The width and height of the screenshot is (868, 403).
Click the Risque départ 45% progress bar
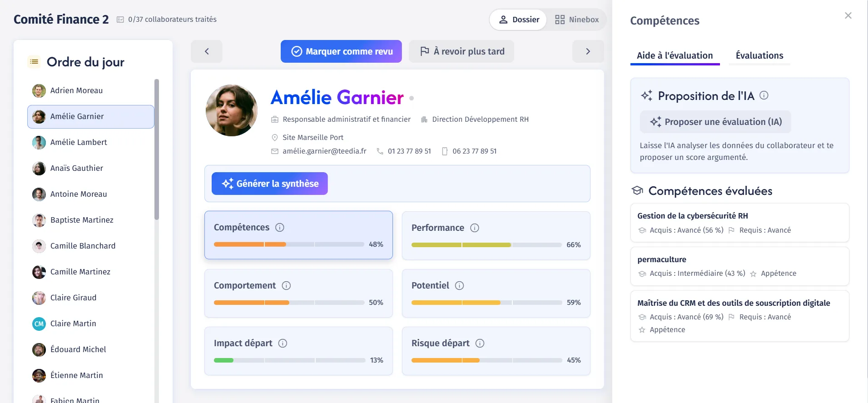point(486,360)
